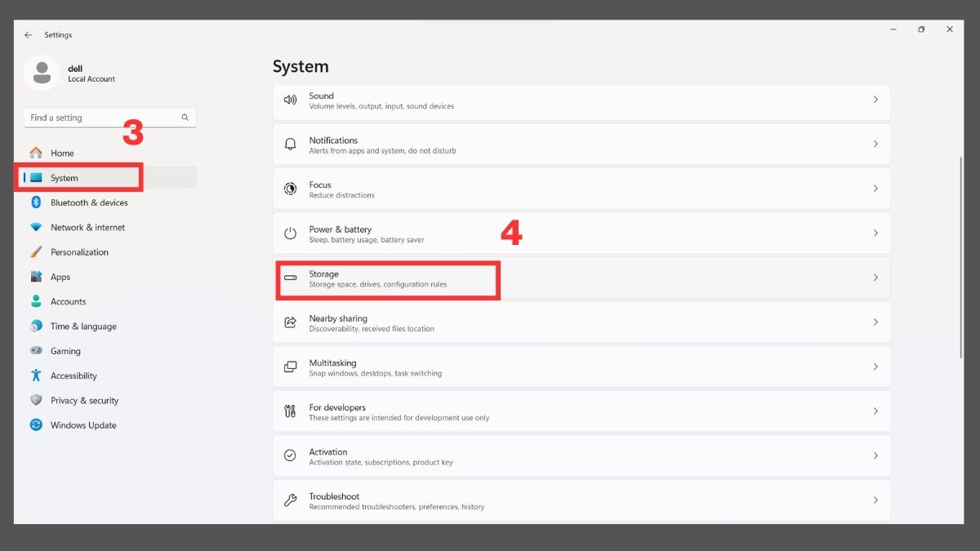Click the Sound speaker icon
Viewport: 980px width, 551px height.
coord(290,100)
